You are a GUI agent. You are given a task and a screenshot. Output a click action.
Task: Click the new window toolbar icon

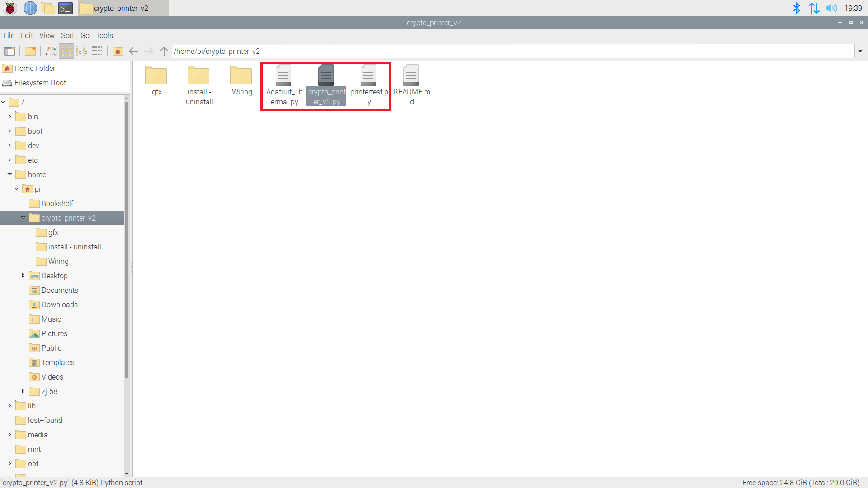(x=9, y=51)
